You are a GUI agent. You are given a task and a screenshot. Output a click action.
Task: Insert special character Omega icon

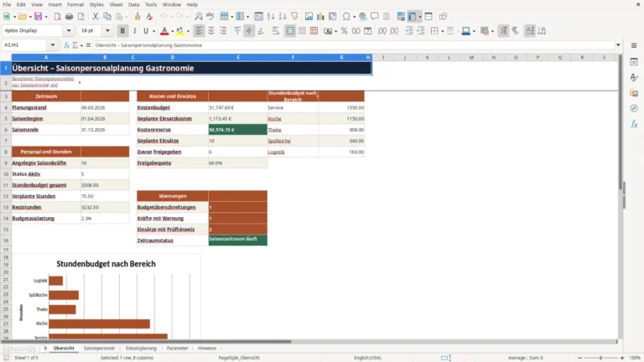pyautogui.click(x=346, y=17)
